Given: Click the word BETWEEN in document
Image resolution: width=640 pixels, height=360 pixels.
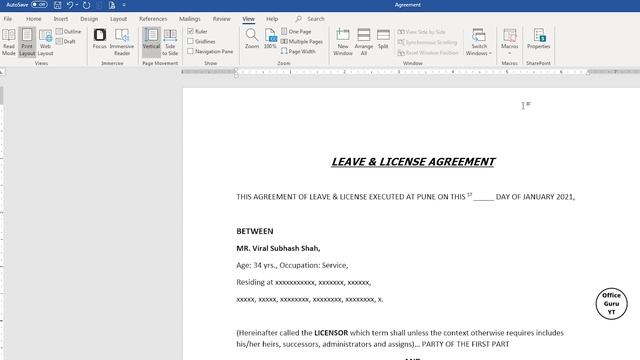Looking at the screenshot, I should point(255,231).
